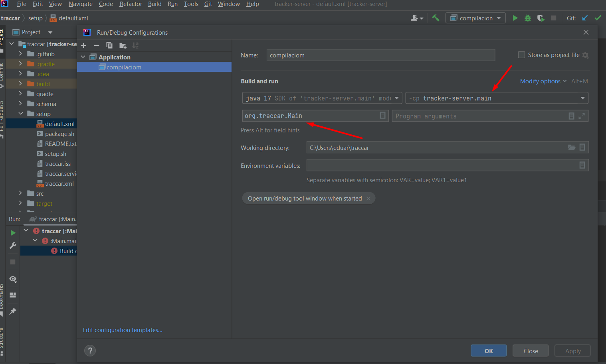
Task: Rerun build in Run tool window
Action: coord(13,233)
